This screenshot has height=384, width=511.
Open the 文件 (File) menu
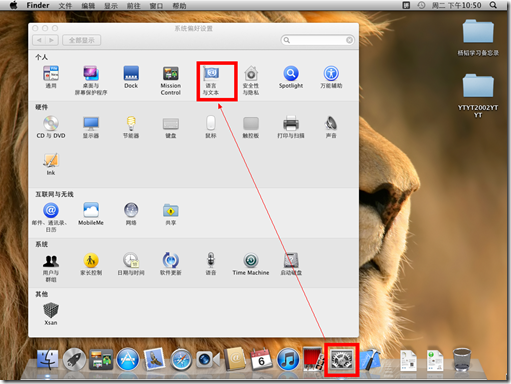pyautogui.click(x=65, y=5)
